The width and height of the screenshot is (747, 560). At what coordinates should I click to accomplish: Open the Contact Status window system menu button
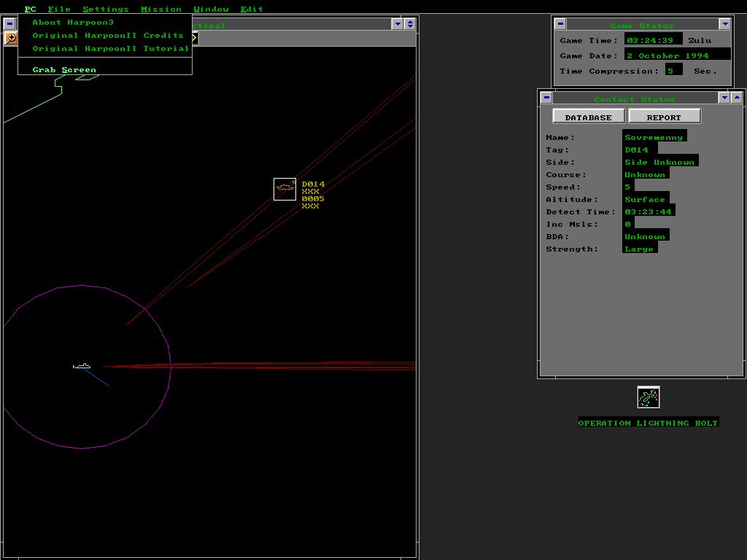[x=546, y=98]
